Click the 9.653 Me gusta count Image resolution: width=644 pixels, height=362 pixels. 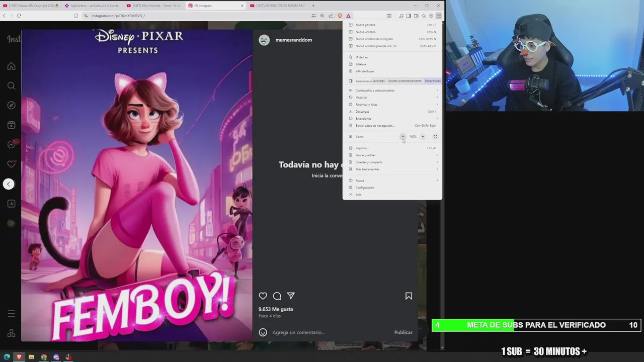(x=276, y=309)
